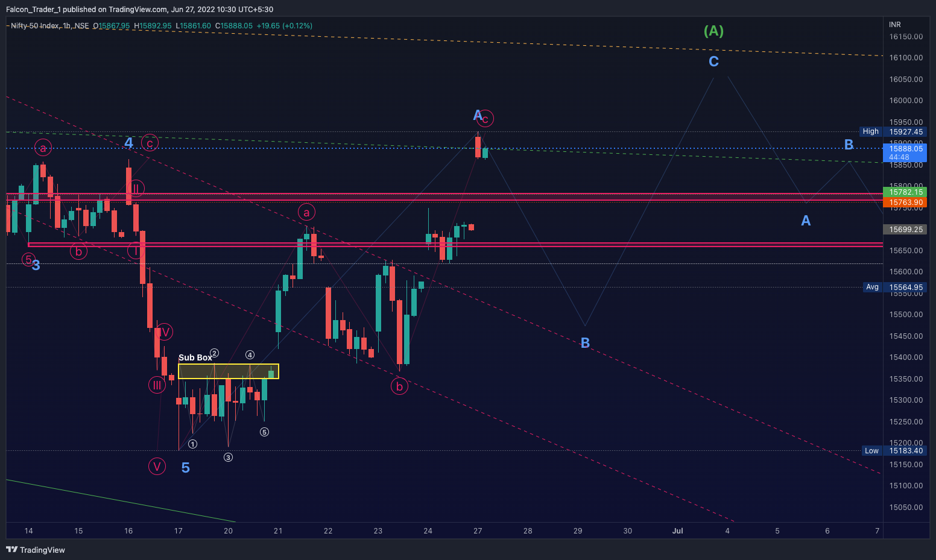Click the circled white 1 sub-wave label
Screen dimensions: 936x560
[192, 444]
